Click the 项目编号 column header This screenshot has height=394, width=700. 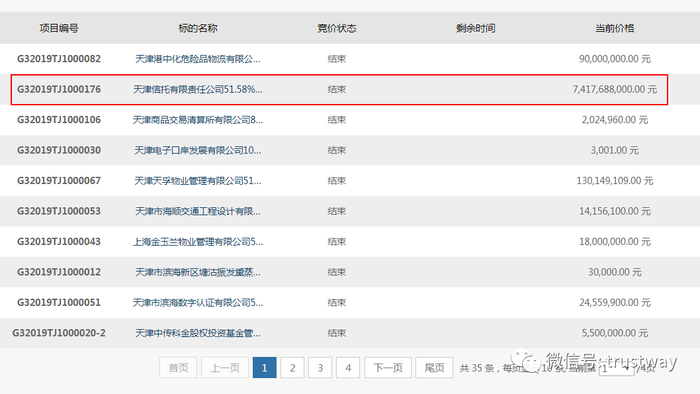tap(59, 28)
